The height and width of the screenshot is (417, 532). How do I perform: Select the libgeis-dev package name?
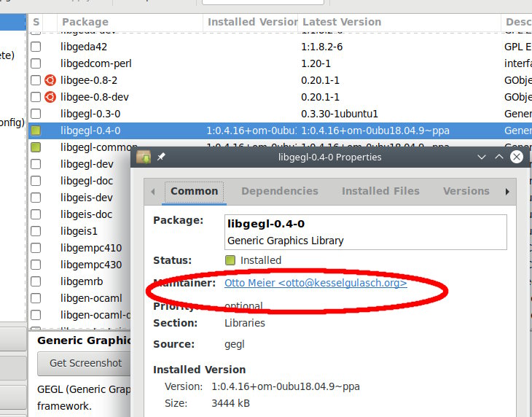tap(87, 198)
